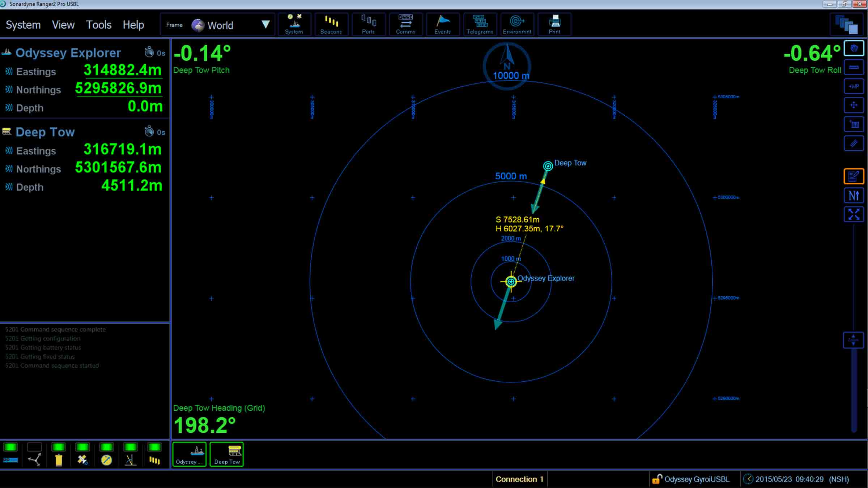Open the Help menu
This screenshot has height=488, width=868.
[x=133, y=25]
